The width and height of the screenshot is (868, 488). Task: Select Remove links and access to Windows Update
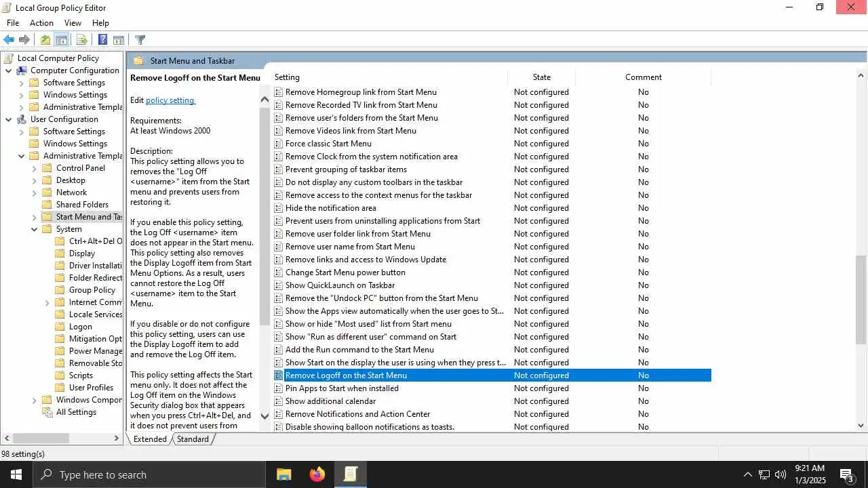[366, 260]
